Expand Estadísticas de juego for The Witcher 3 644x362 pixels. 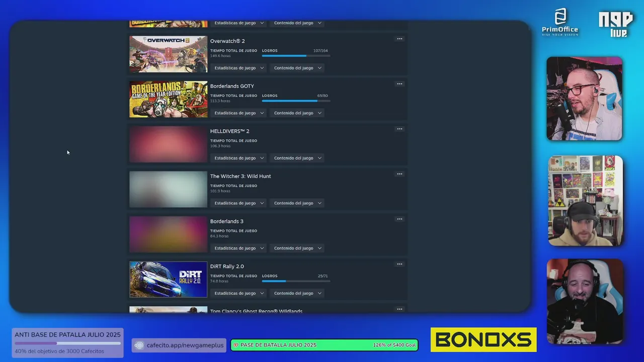[238, 203]
